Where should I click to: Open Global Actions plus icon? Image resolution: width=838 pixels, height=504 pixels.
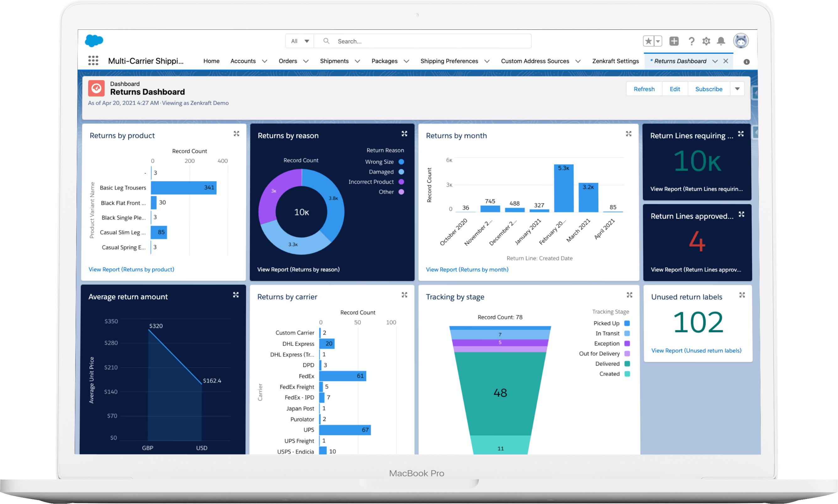[674, 41]
